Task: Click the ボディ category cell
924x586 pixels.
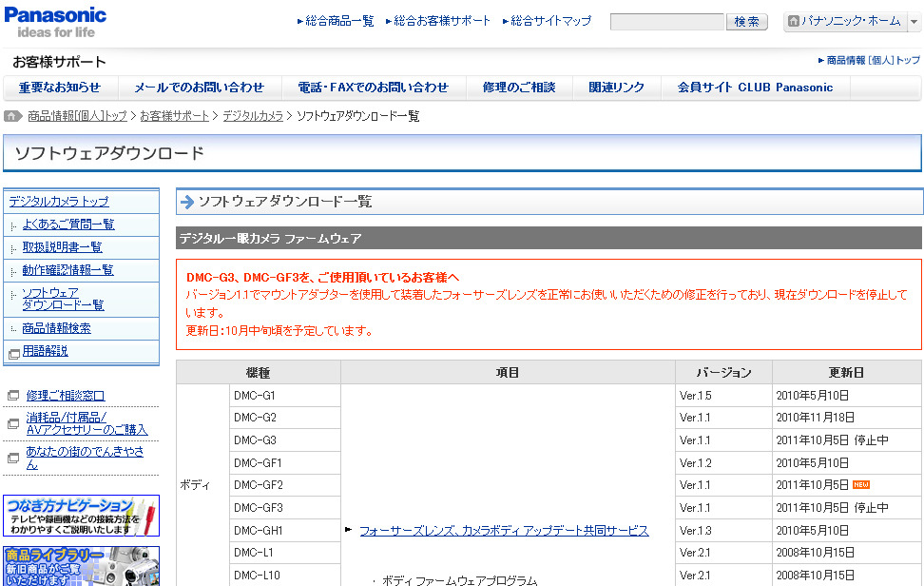Action: coord(202,485)
